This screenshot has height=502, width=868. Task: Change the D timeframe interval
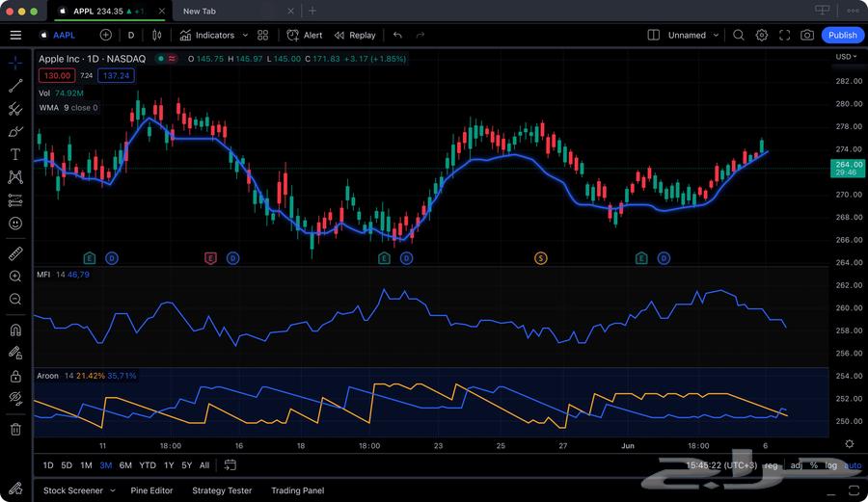(x=131, y=35)
